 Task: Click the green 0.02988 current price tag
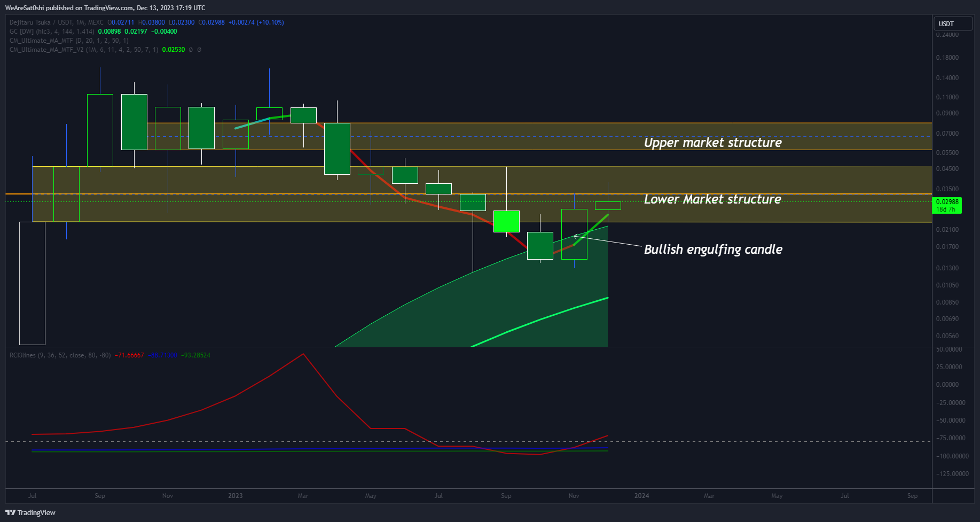tap(947, 205)
